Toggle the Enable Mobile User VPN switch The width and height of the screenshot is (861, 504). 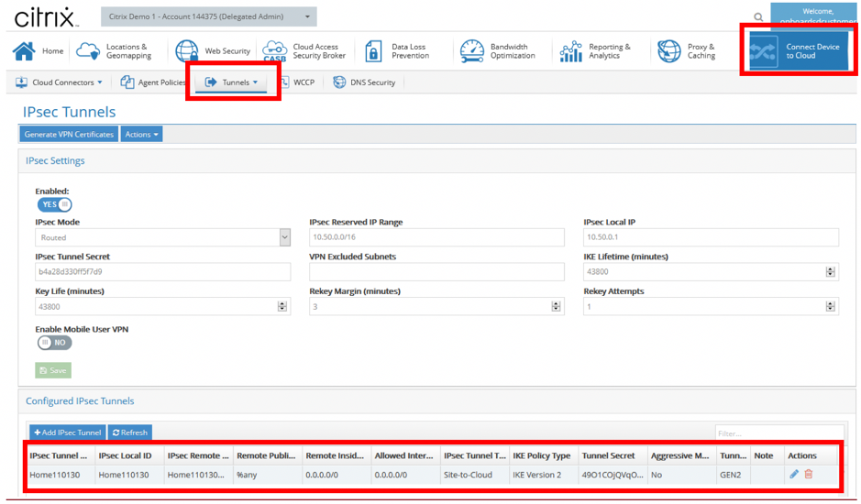[x=54, y=343]
